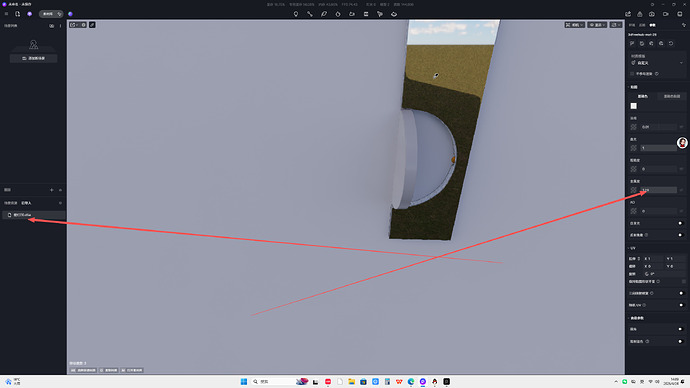Click the icon at right end of properties tabs

click(x=684, y=25)
